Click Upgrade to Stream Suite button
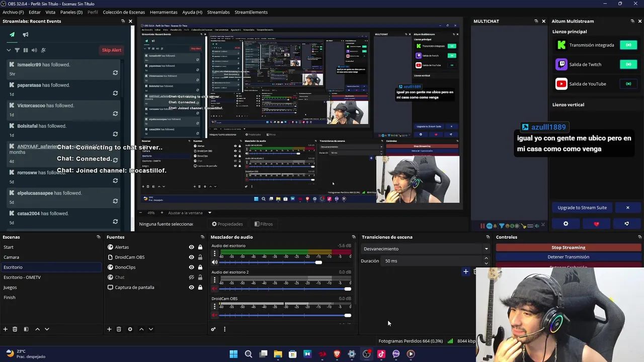This screenshot has width=644, height=362. pyautogui.click(x=582, y=208)
